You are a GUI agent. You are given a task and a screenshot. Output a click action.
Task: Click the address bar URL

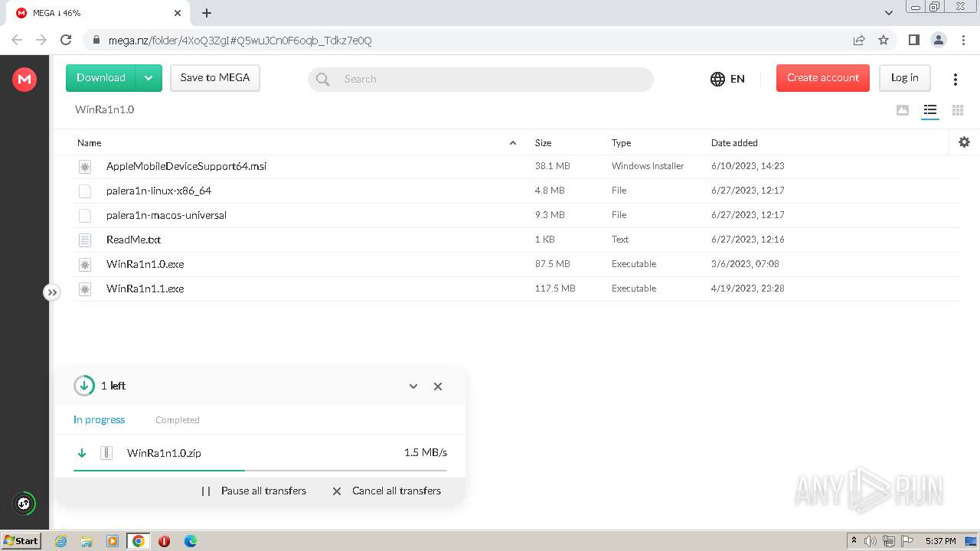pos(240,41)
